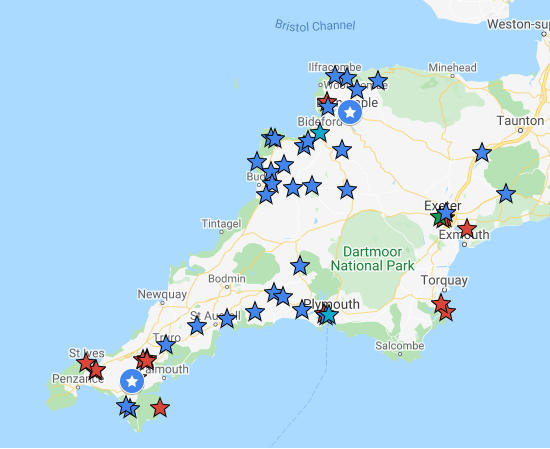
Task: Click the Bristol Channel water label
Action: pos(315,26)
